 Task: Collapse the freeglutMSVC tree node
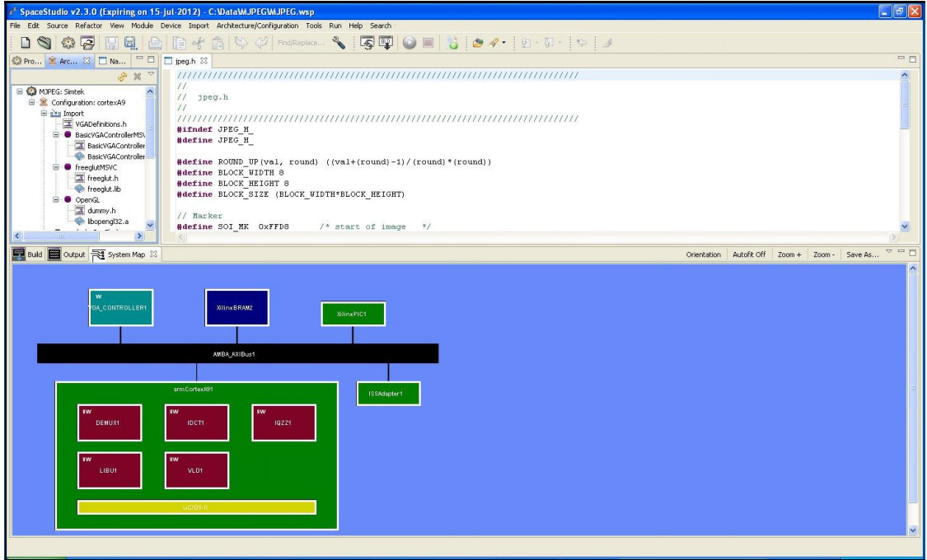click(57, 167)
